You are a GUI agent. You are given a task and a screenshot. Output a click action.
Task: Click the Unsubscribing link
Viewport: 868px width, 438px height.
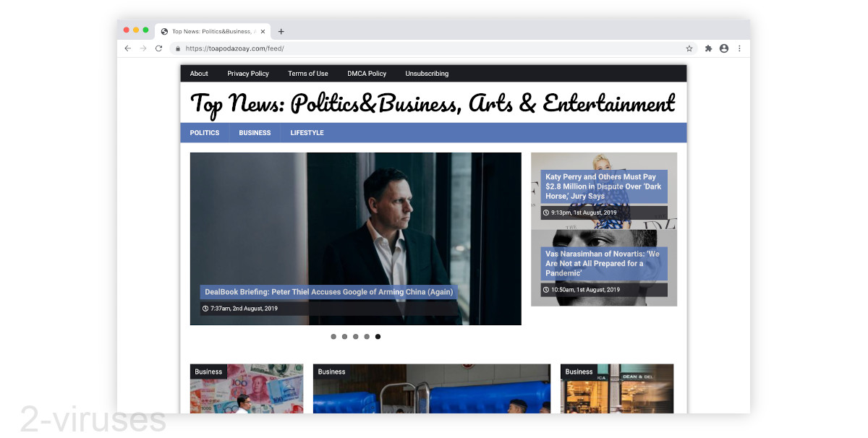(x=426, y=73)
